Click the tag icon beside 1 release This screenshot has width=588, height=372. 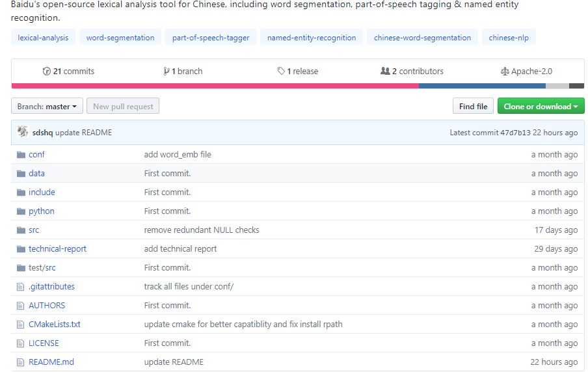(281, 71)
